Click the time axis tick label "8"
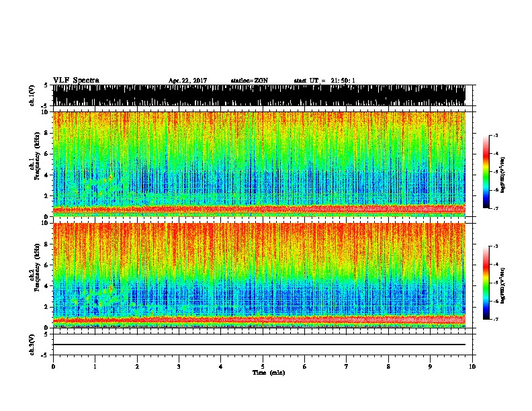Screen dimensions: 532x411 point(388,367)
